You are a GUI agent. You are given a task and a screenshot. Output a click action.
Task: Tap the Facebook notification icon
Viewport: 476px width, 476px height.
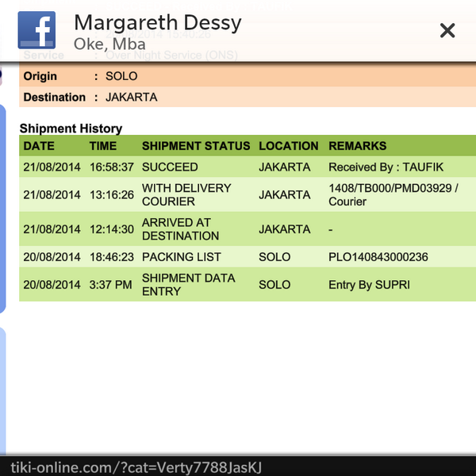pyautogui.click(x=36, y=30)
